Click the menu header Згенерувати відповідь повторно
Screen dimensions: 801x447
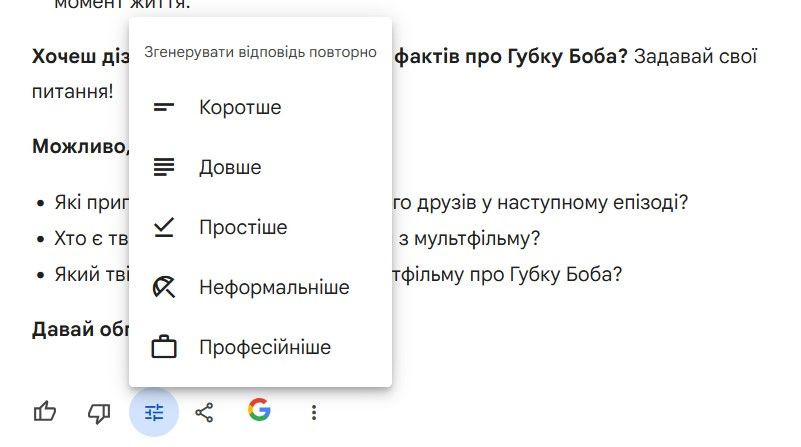(x=260, y=52)
